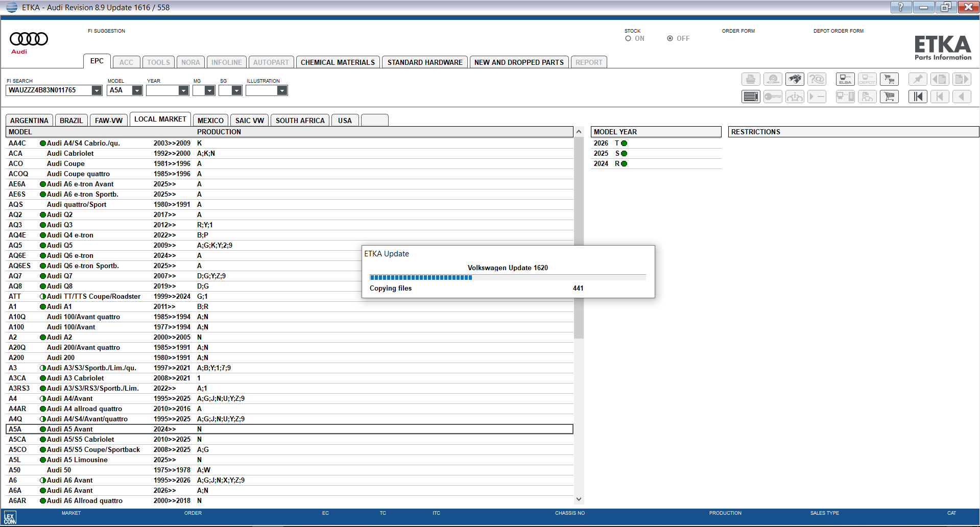Click the TOOLS tab

coord(158,62)
